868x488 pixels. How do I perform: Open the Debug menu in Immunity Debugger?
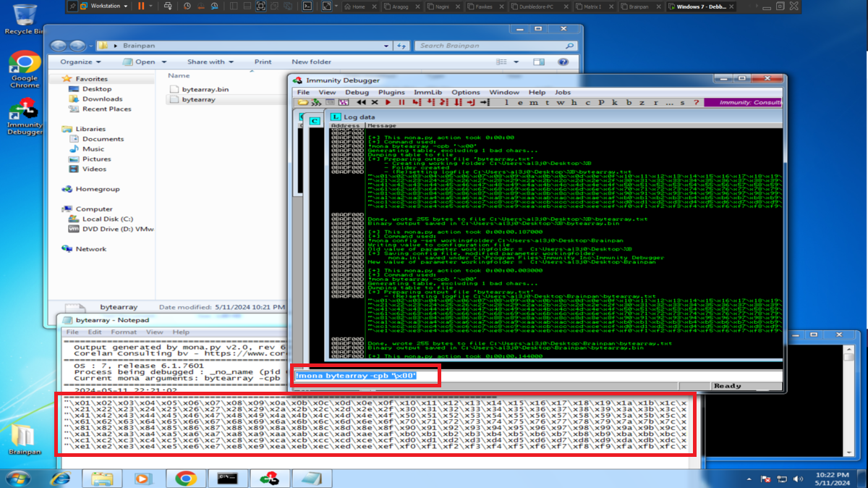click(x=357, y=92)
